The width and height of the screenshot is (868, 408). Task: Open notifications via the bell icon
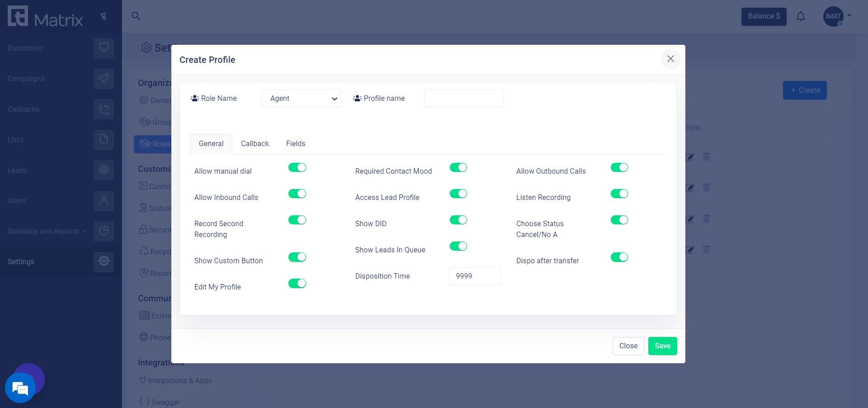[x=801, y=16]
